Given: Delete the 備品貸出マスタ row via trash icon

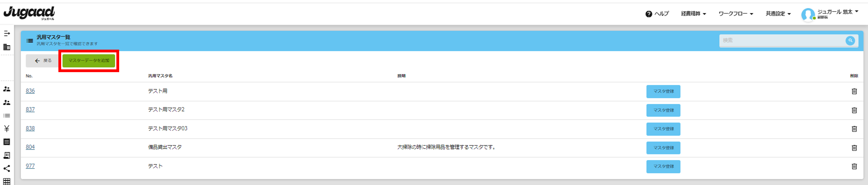Looking at the screenshot, I should coord(854,148).
